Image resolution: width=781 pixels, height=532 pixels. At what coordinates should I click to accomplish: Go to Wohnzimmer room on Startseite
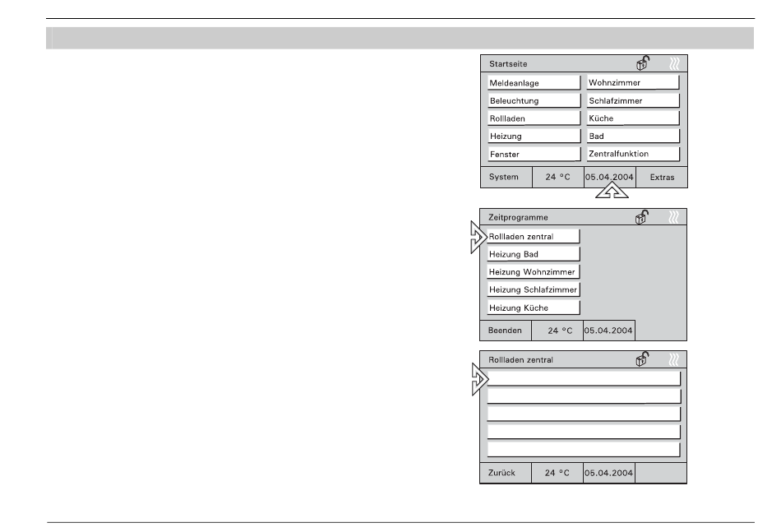(x=633, y=83)
